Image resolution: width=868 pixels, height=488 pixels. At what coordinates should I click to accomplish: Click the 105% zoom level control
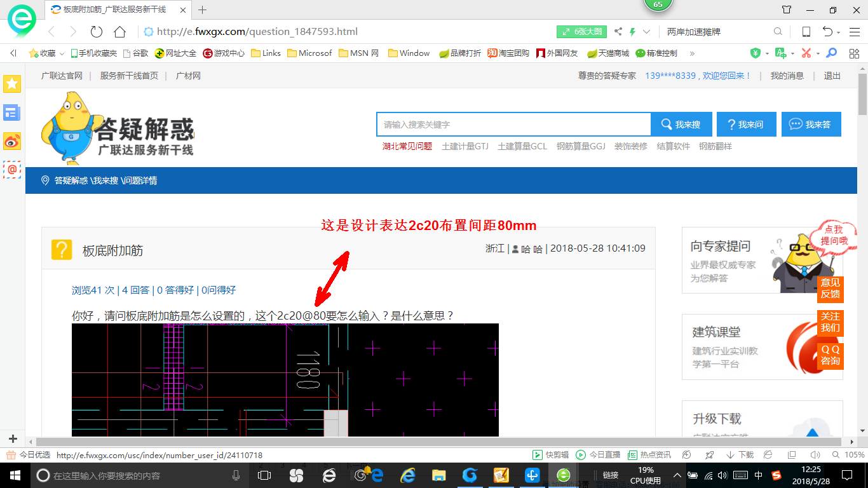848,455
